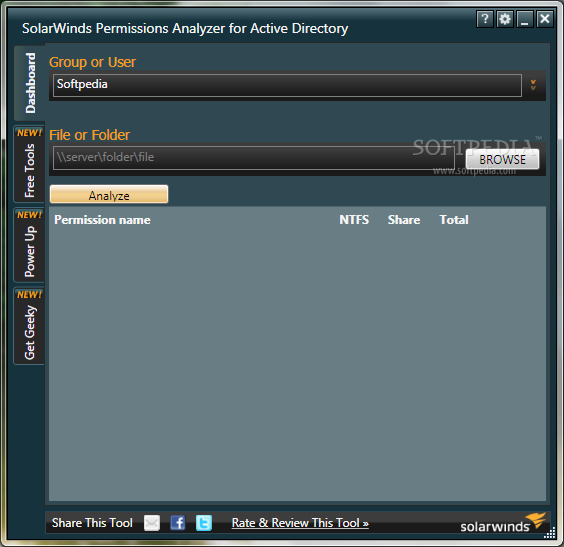Click the solarwinds logo
This screenshot has width=564, height=547.
(503, 523)
